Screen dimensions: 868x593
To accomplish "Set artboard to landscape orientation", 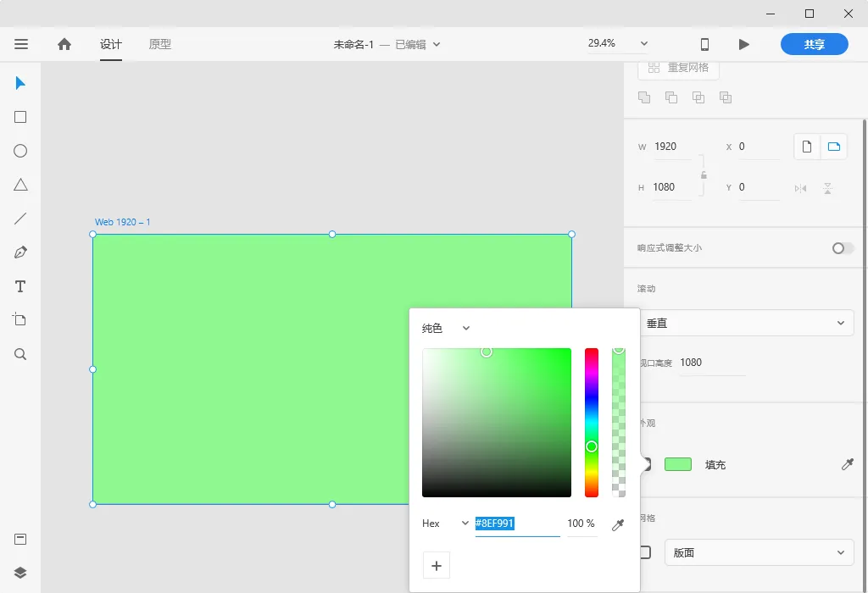I will [x=834, y=147].
